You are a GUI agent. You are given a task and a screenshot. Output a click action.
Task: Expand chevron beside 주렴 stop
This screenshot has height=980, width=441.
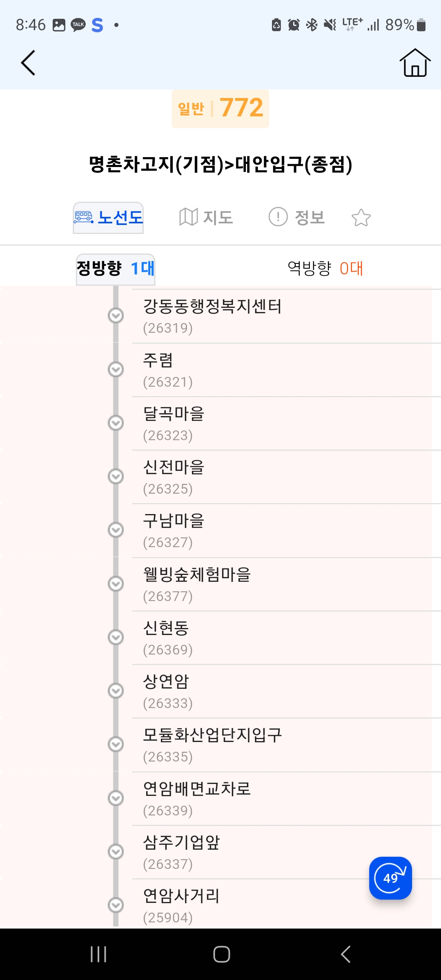tap(116, 370)
